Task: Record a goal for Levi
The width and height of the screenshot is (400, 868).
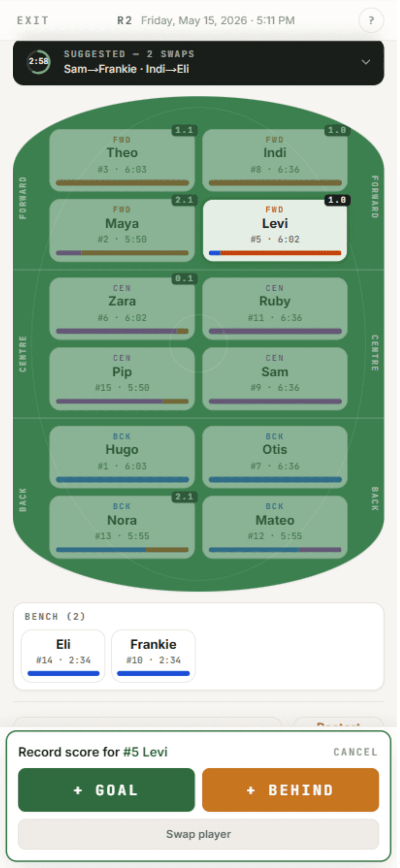Action: 107,790
